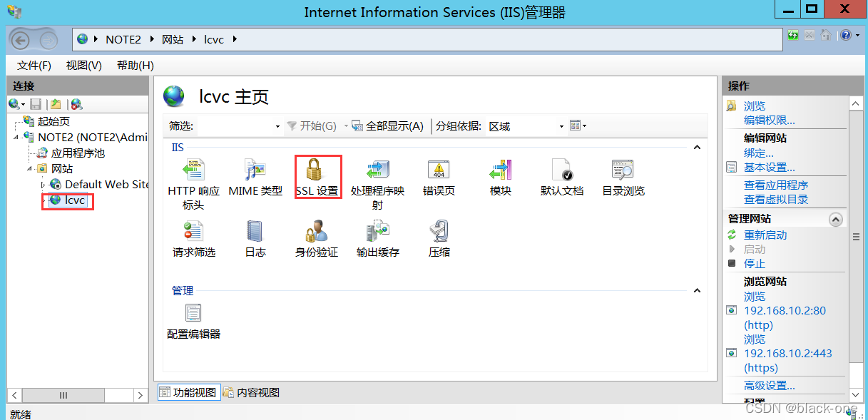The height and width of the screenshot is (420, 868).
Task: Open the 视图(V) menu
Action: (x=84, y=66)
